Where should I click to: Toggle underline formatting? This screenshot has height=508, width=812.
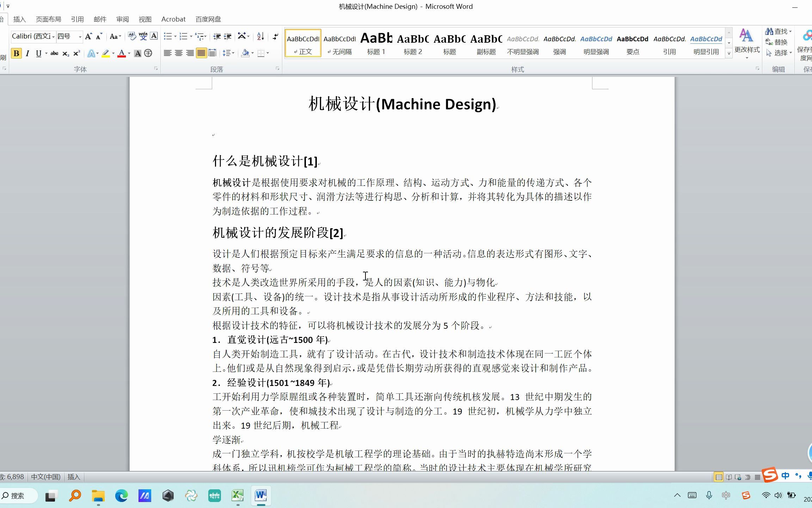click(38, 53)
